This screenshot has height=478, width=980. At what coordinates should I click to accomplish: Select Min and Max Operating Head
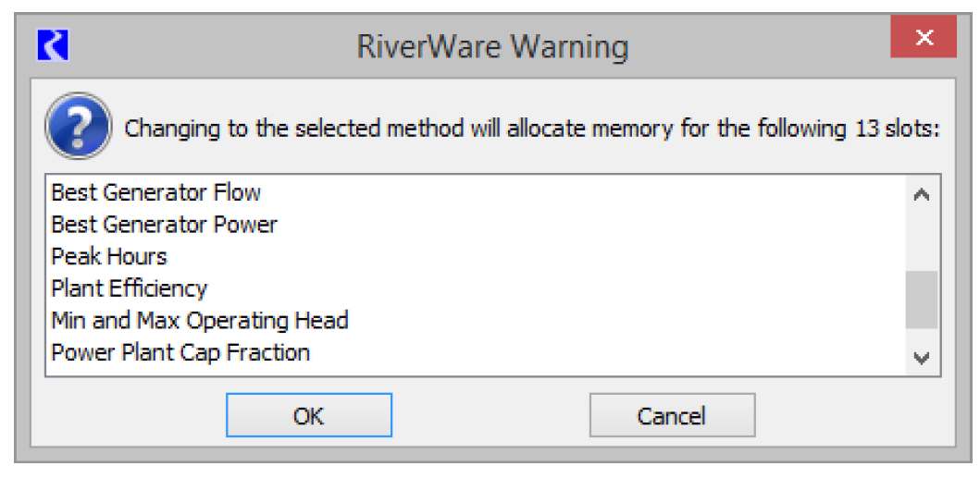[x=199, y=321]
